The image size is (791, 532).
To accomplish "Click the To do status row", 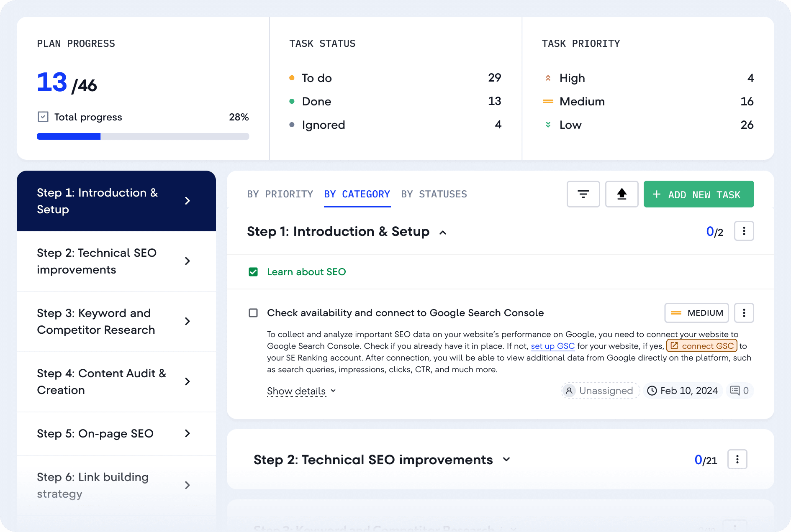I will point(395,78).
